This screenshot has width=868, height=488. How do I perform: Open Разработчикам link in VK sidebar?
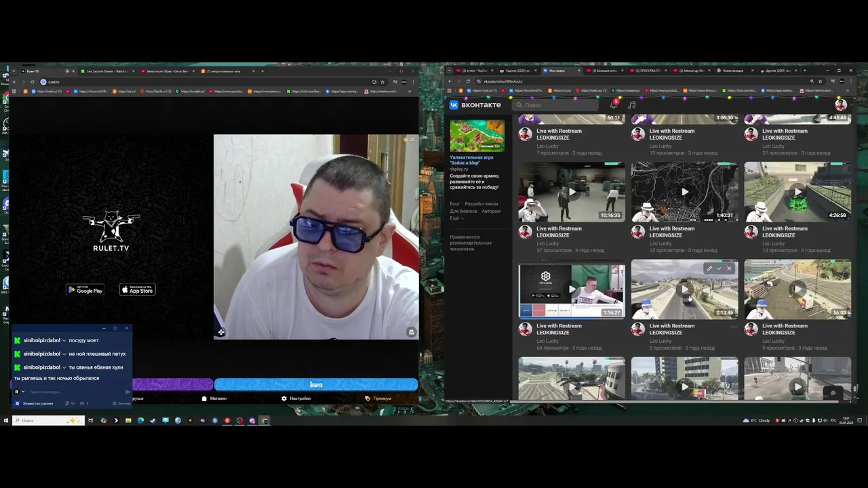481,204
